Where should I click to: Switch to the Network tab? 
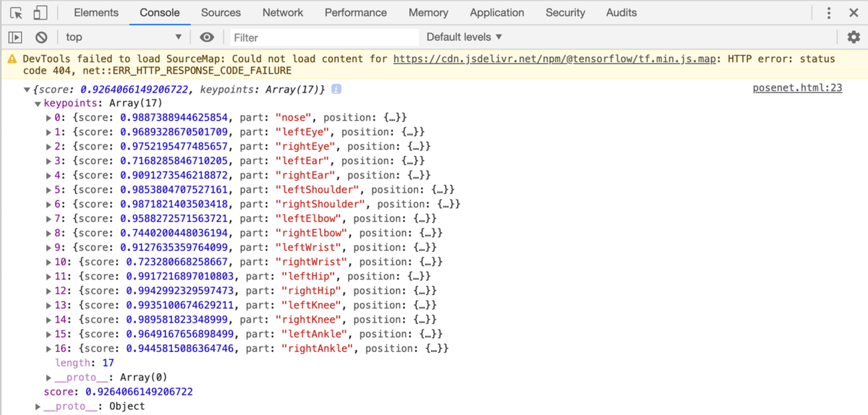[x=283, y=12]
